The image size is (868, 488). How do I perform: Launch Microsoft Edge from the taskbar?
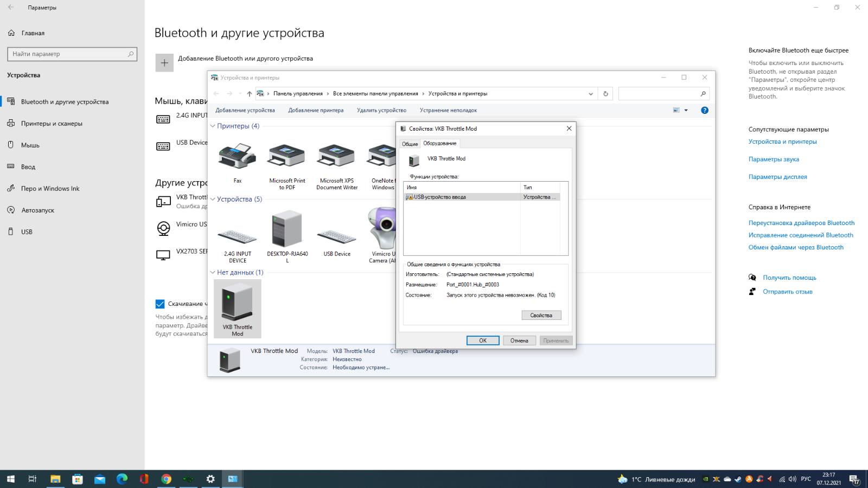coord(122,479)
